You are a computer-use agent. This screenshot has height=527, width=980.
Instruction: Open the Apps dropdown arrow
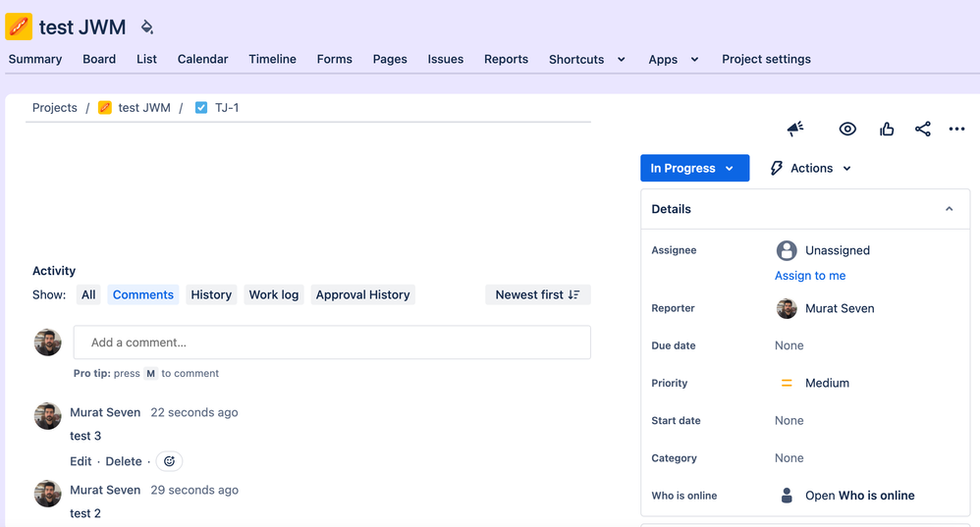point(694,59)
